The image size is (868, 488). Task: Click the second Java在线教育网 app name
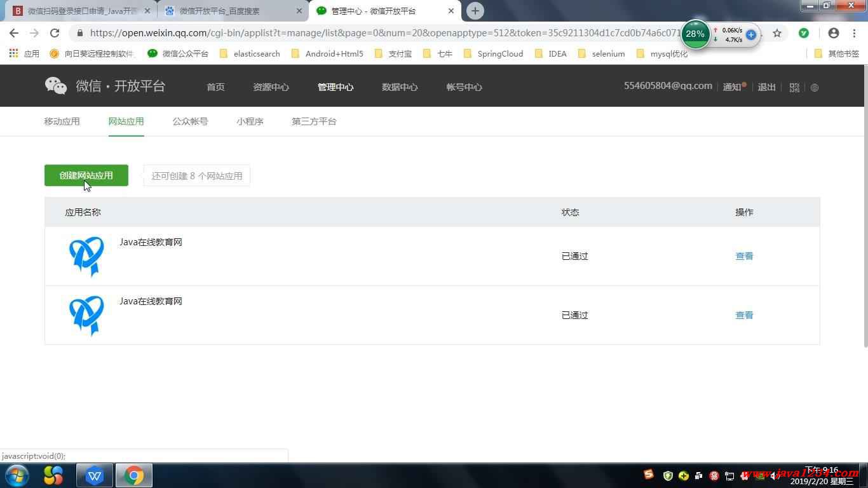[x=151, y=301]
